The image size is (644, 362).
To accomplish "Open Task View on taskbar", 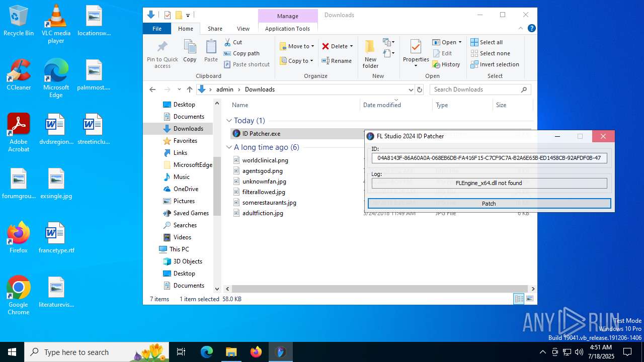I will (x=181, y=352).
